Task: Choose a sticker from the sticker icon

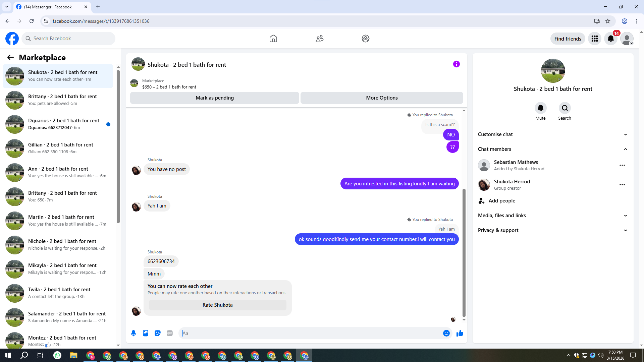Action: pyautogui.click(x=158, y=333)
